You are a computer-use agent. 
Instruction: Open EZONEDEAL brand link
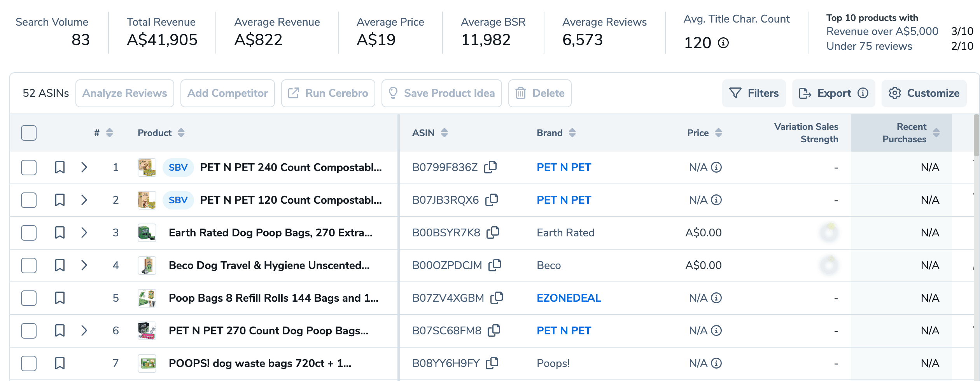(x=569, y=298)
